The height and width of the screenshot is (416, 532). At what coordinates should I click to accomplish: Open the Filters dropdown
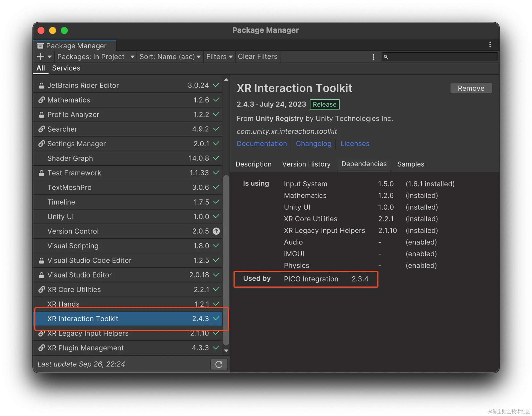tap(219, 57)
